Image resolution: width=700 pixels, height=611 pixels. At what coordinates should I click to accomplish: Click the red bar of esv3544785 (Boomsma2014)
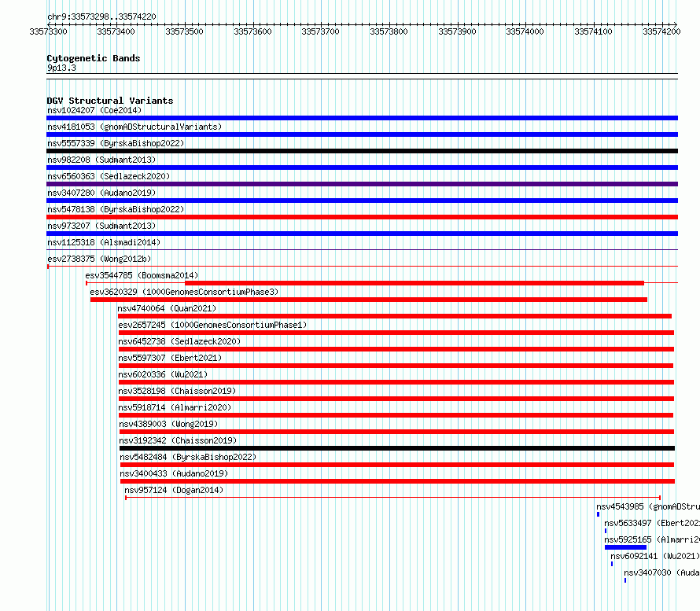point(414,283)
